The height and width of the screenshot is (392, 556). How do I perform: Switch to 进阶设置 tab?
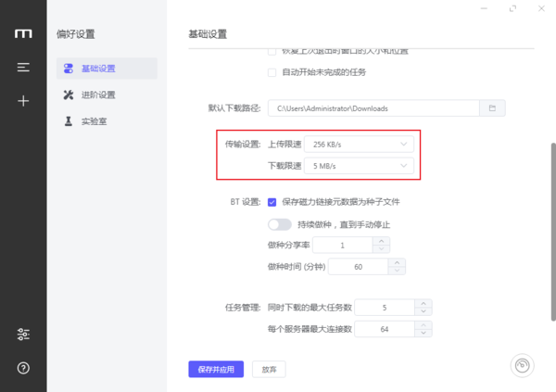pos(97,95)
